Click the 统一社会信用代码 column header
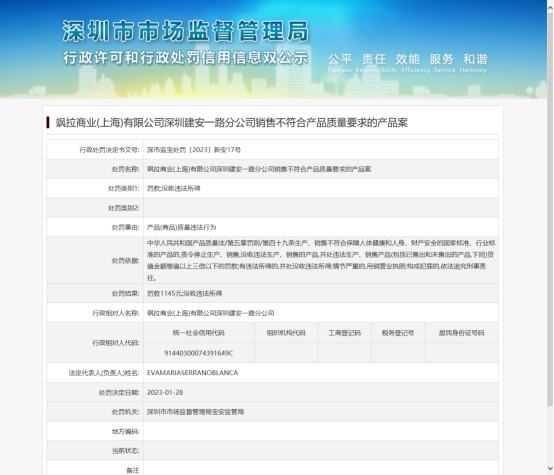554x475 pixels. (x=199, y=333)
